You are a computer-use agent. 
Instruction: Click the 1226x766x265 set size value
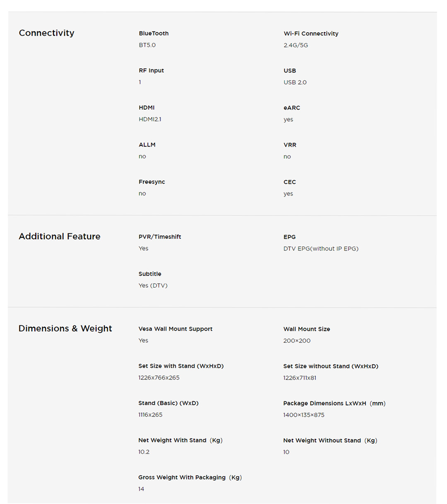[x=159, y=378]
